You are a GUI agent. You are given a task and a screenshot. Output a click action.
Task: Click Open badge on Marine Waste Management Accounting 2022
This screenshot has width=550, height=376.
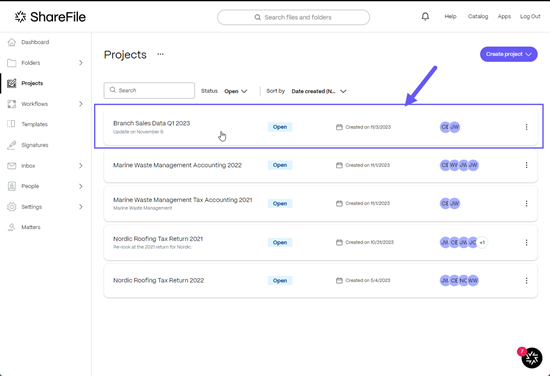(x=280, y=165)
